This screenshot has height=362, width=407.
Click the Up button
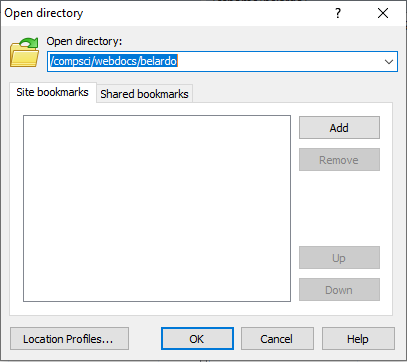pyautogui.click(x=339, y=258)
